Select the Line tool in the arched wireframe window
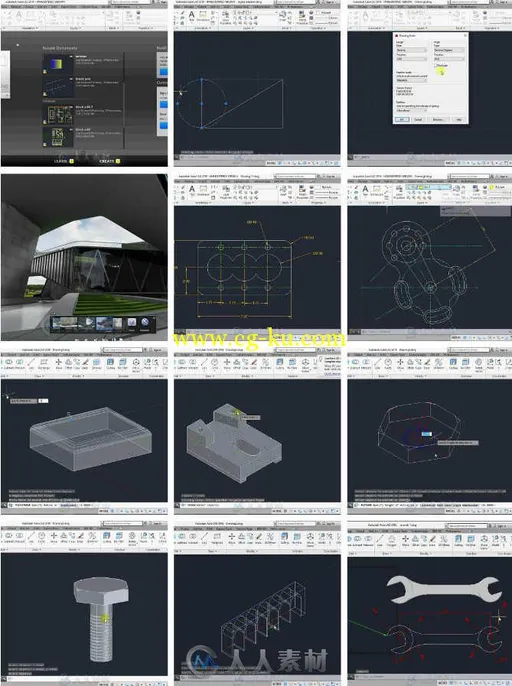 pos(204,538)
